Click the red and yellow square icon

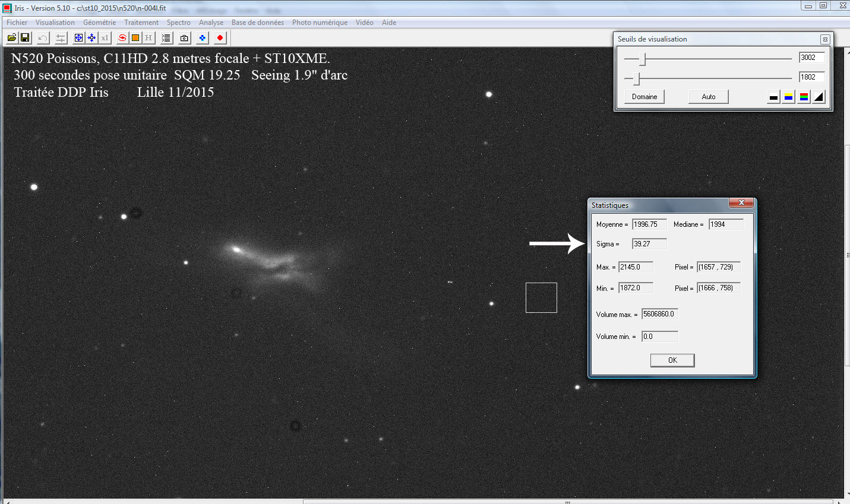pos(135,38)
